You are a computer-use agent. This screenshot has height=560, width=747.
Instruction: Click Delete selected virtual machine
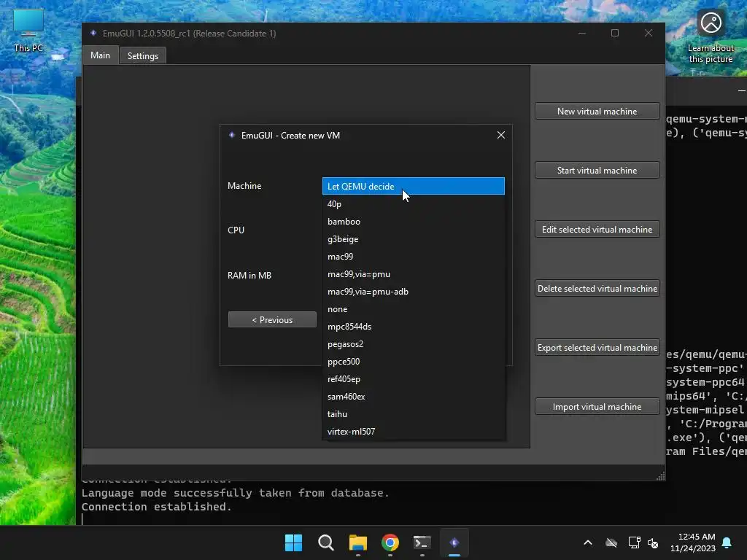597,288
